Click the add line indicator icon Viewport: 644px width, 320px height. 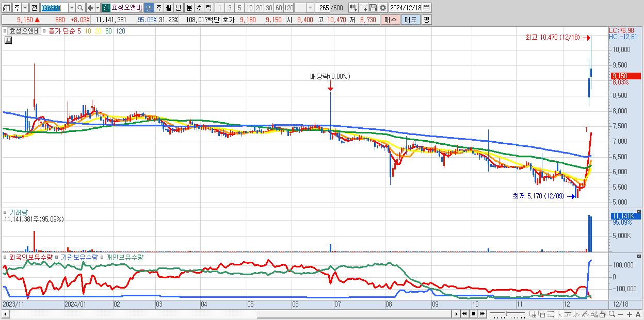tap(363, 8)
